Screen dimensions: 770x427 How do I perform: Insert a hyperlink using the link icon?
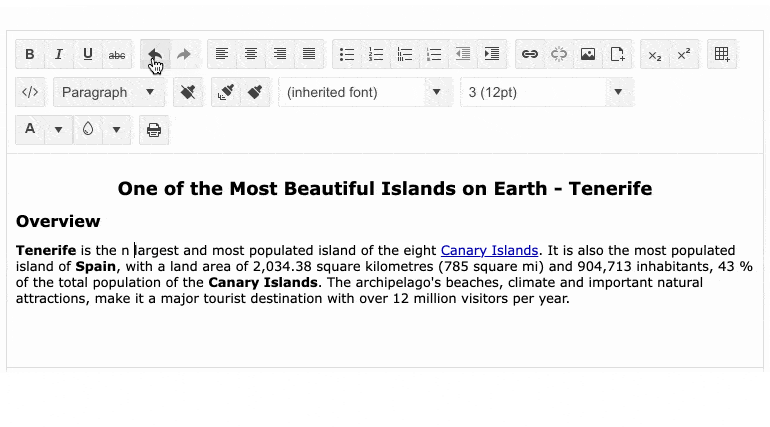(530, 54)
